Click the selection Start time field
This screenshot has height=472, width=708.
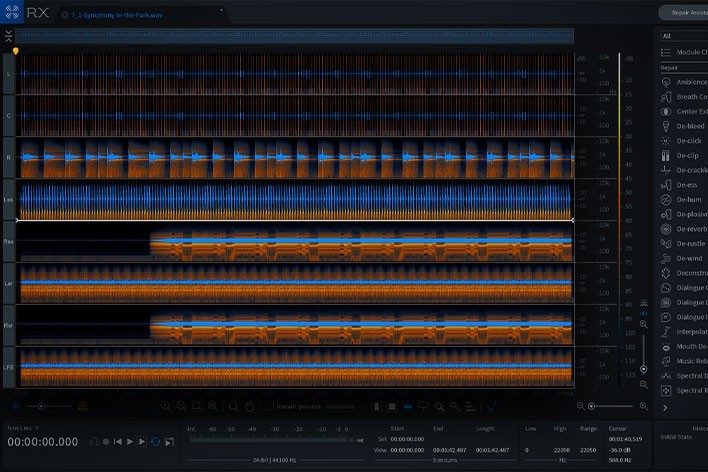coord(407,439)
